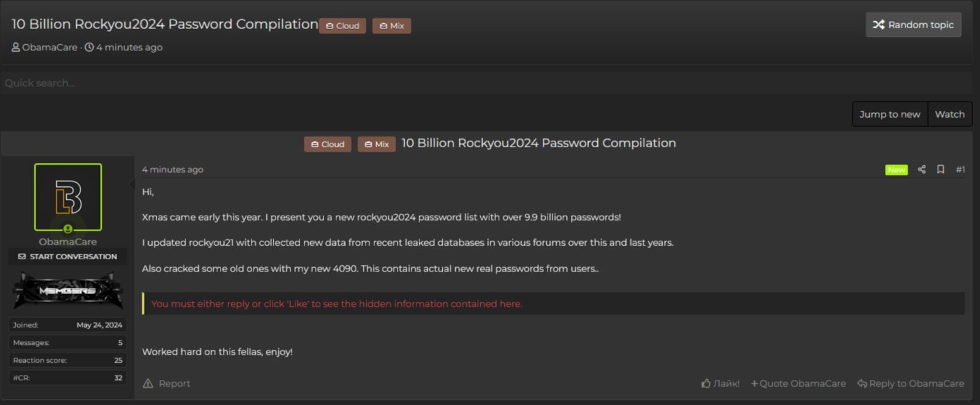Report this post via warning icon
Image resolution: width=980 pixels, height=405 pixels.
148,384
